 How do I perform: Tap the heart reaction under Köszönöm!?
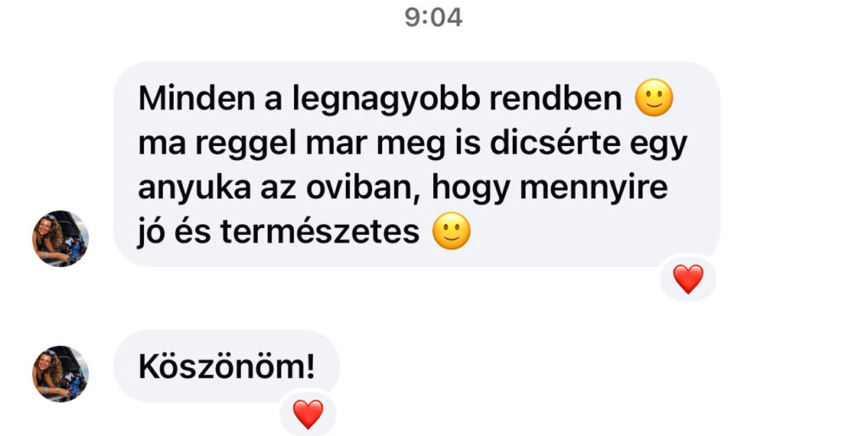pyautogui.click(x=308, y=414)
